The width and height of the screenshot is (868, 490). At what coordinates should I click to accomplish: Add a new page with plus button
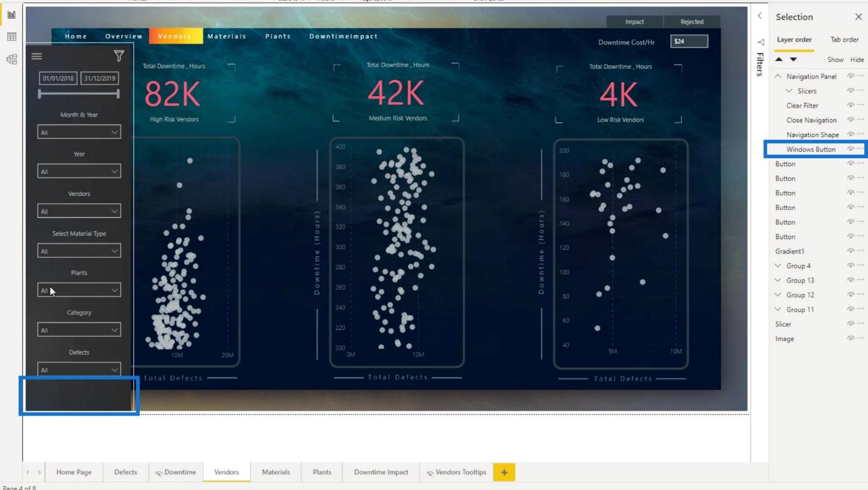(x=504, y=472)
